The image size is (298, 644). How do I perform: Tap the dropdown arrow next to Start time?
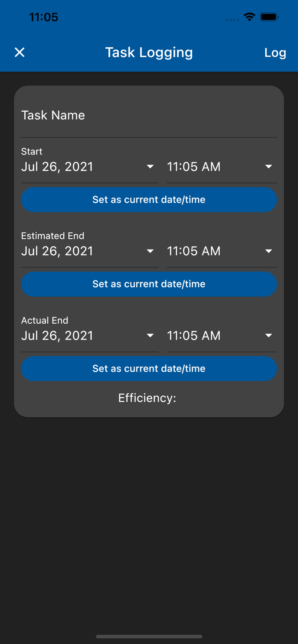tap(269, 167)
